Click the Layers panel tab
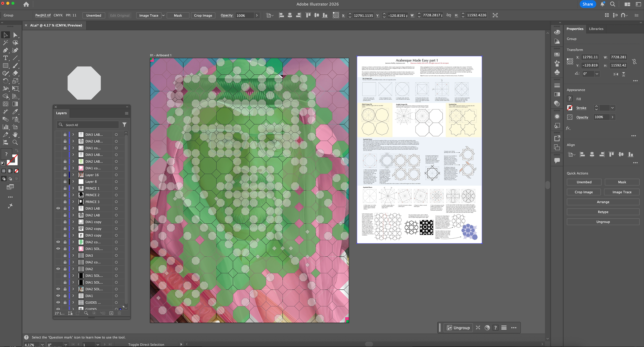Image resolution: width=644 pixels, height=347 pixels. [61, 113]
